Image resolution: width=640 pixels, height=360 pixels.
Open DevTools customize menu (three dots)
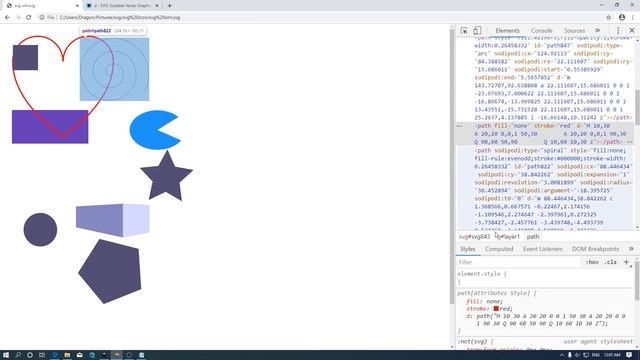pos(618,31)
